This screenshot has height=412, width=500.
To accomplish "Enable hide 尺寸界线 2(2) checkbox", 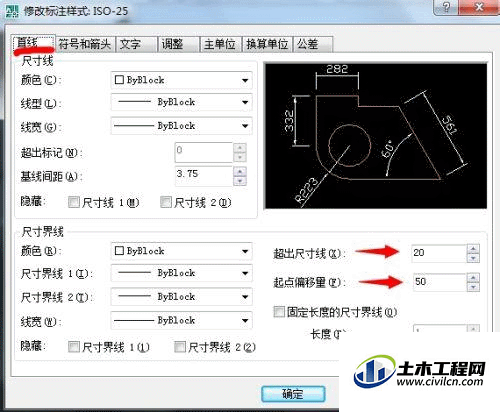I will (180, 347).
